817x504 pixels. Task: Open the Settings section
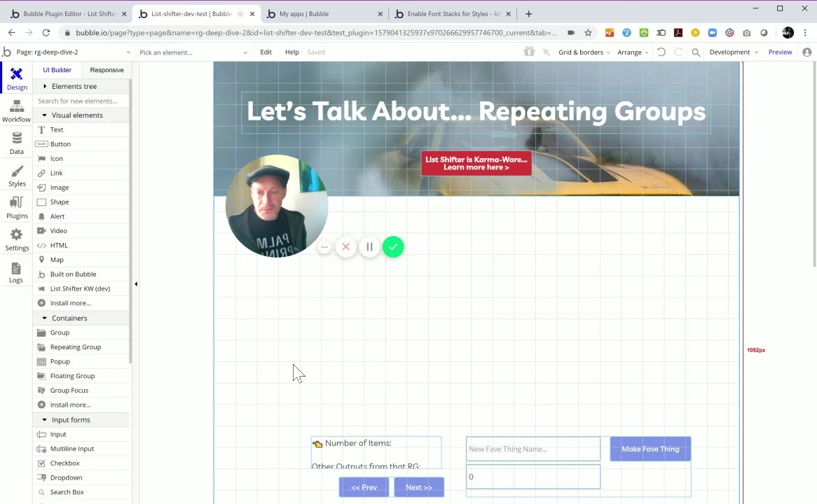pos(17,240)
